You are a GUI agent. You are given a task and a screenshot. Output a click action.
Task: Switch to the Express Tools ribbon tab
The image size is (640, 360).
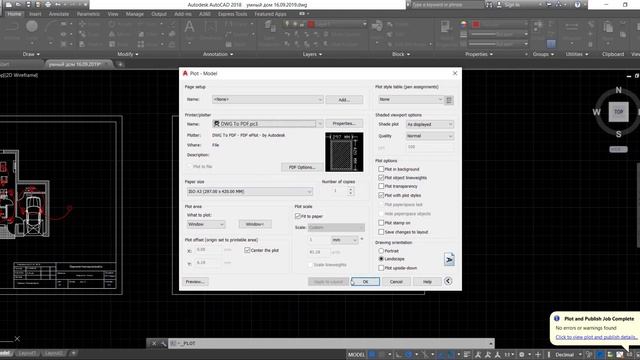pyautogui.click(x=232, y=14)
